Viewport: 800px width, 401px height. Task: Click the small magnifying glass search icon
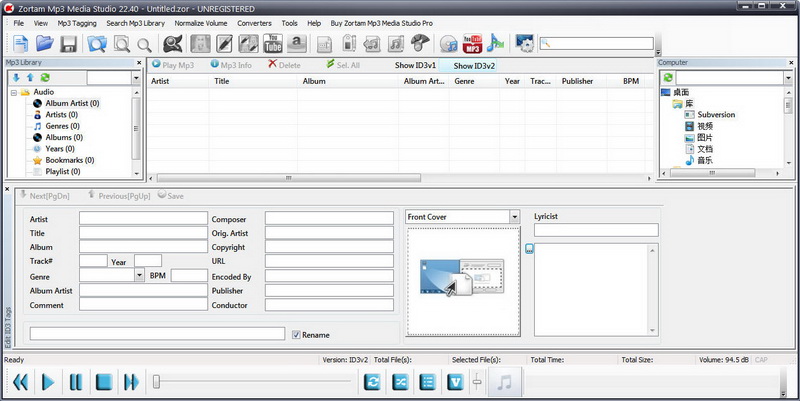pyautogui.click(x=144, y=45)
